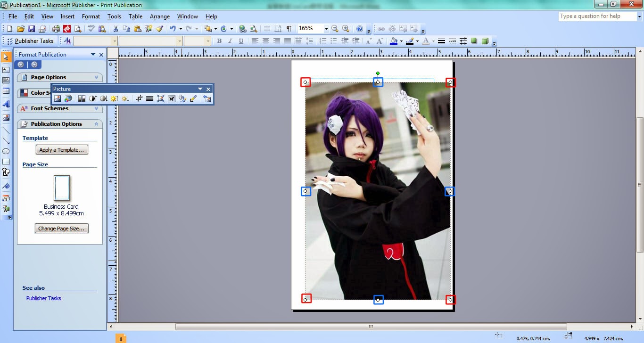The height and width of the screenshot is (343, 644).
Task: Open the Help menu
Action: pos(211,16)
